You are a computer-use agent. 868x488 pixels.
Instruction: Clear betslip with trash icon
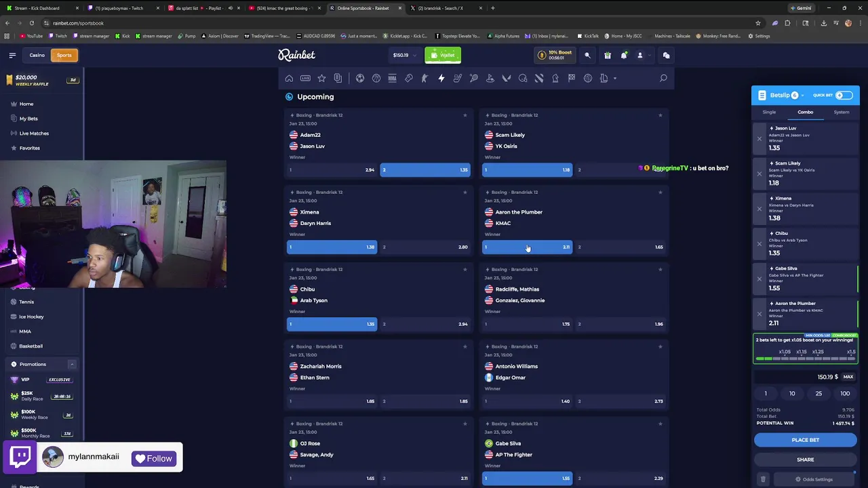pos(763,479)
